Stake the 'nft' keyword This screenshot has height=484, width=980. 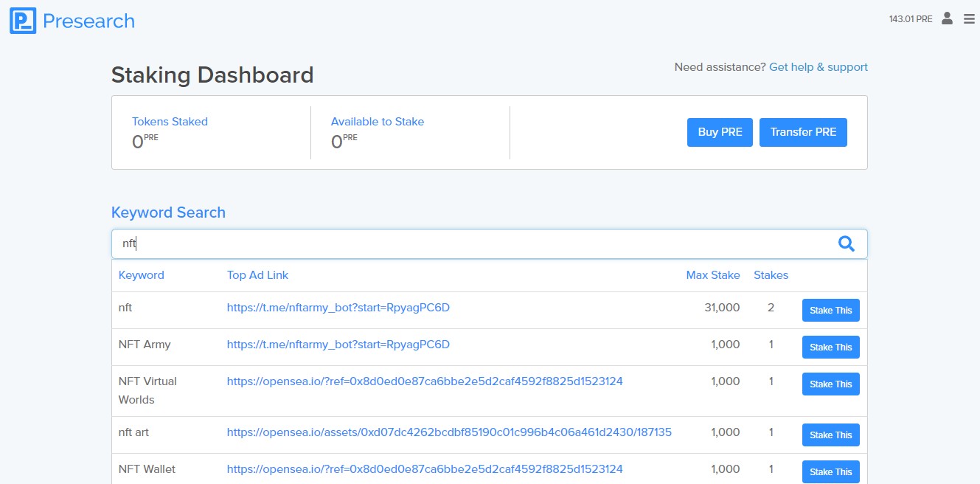click(830, 311)
